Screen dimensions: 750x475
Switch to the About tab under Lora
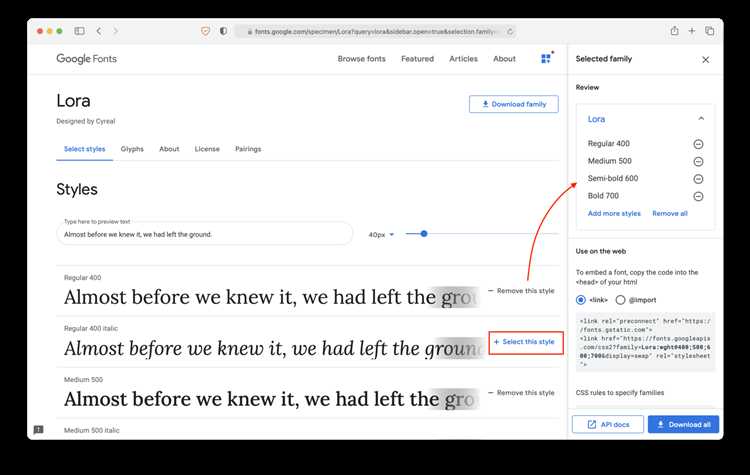169,149
